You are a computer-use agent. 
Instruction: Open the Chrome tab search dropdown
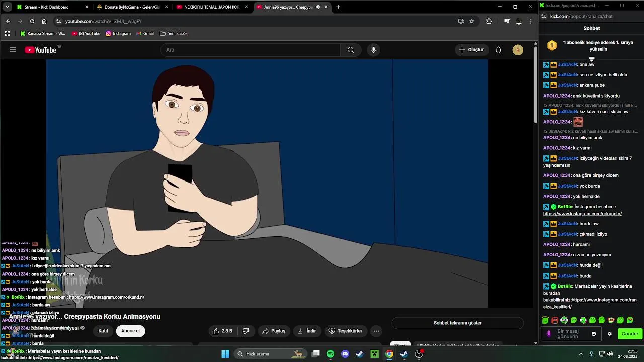coord(7,7)
